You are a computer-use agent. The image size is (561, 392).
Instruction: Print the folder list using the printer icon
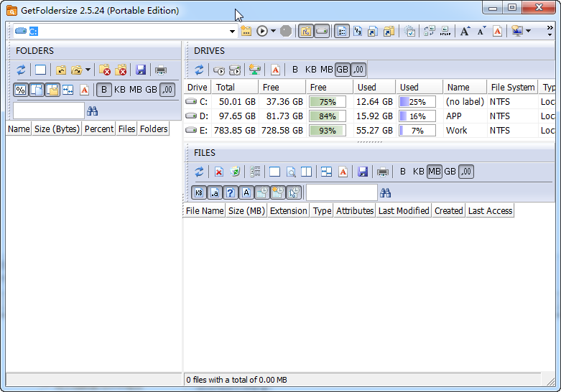tap(161, 70)
